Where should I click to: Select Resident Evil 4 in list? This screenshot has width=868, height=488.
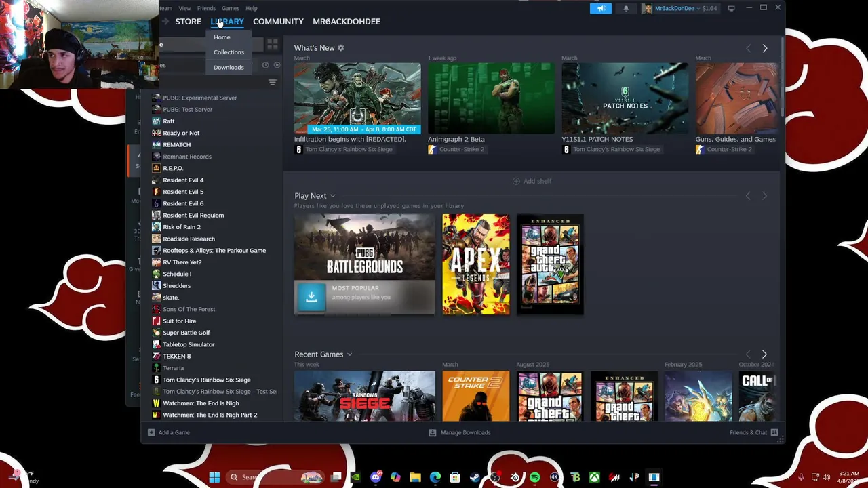183,180
